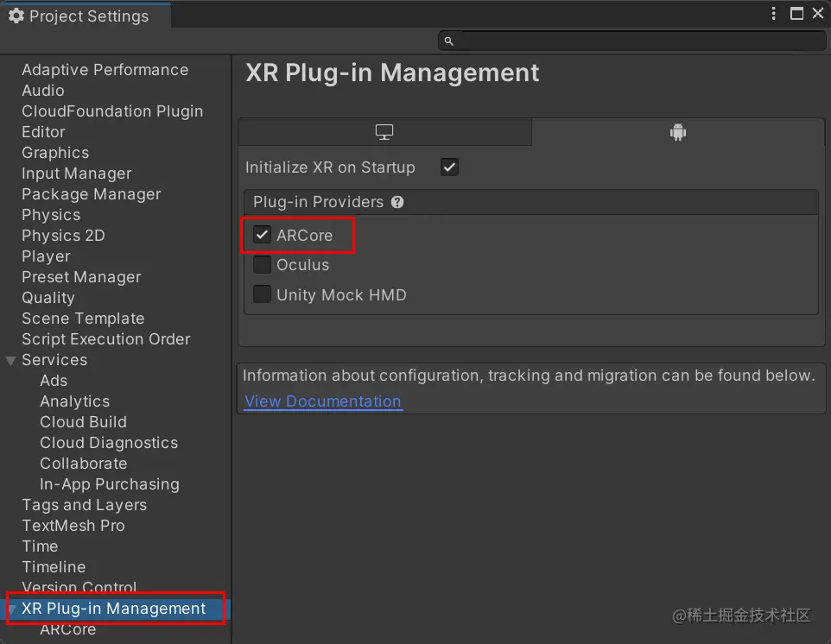This screenshot has height=644, width=831.
Task: Select Input Manager settings
Action: 76,174
